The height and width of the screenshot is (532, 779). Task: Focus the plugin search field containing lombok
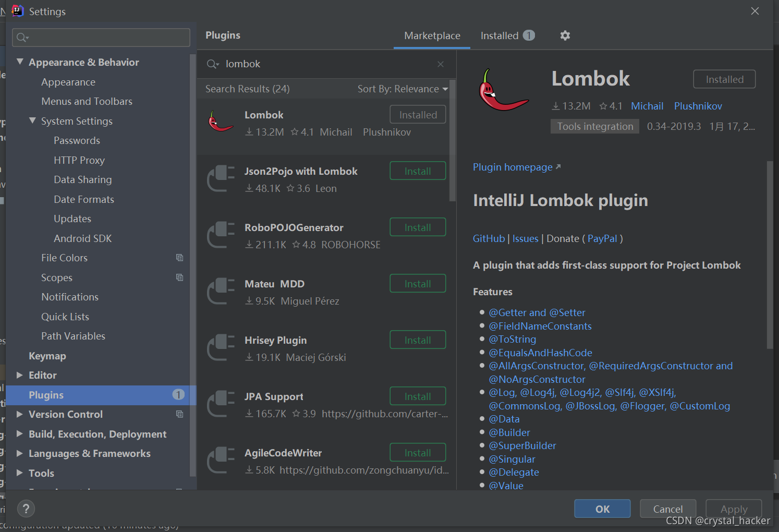326,64
